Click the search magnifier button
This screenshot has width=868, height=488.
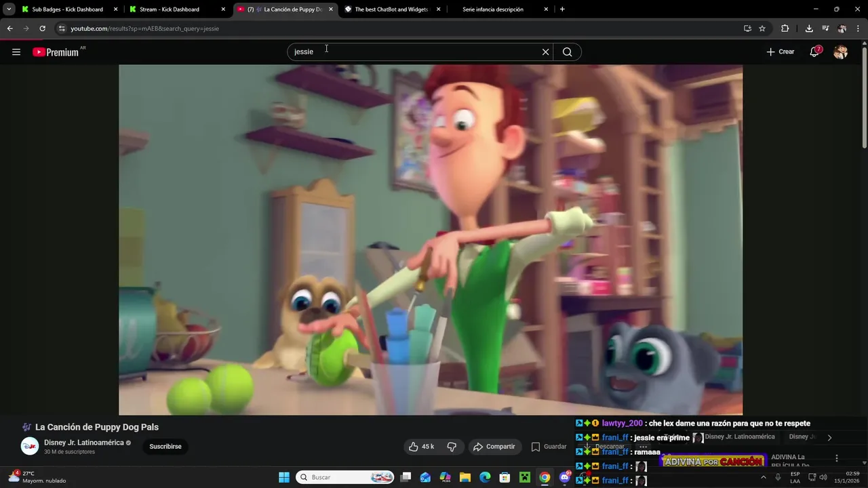coord(568,52)
